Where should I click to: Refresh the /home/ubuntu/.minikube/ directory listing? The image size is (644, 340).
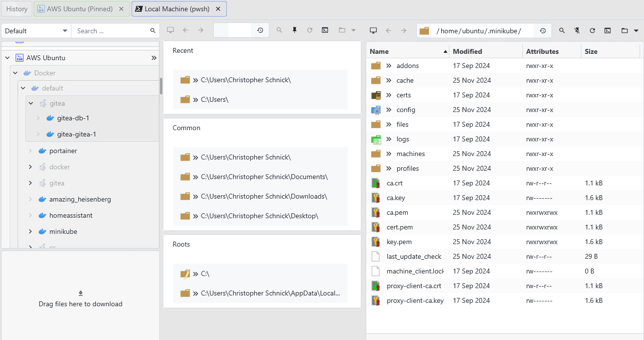point(592,30)
